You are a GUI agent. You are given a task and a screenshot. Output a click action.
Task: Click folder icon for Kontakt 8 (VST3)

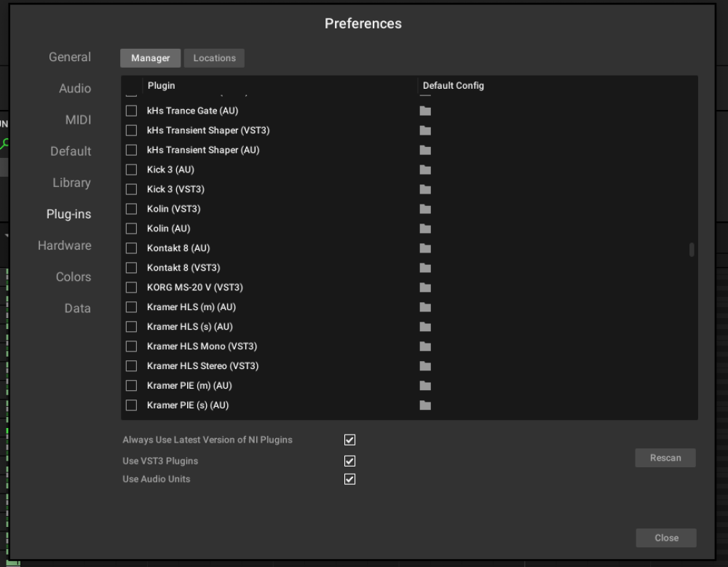click(x=425, y=268)
